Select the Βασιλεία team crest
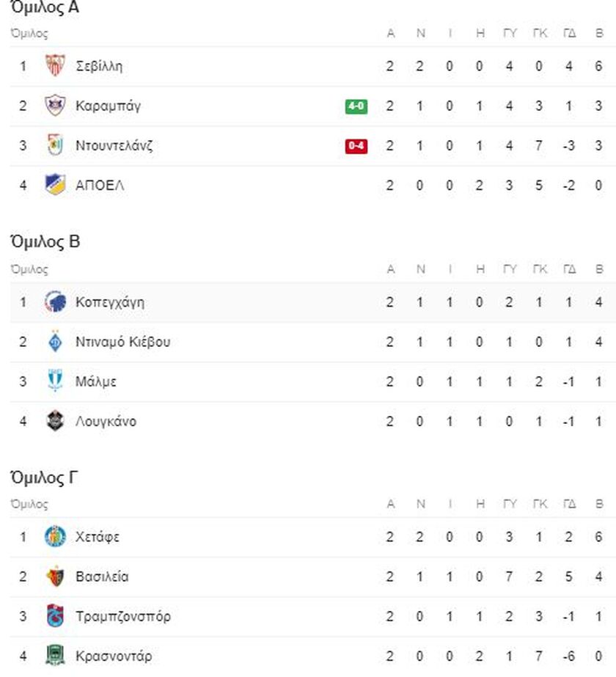This screenshot has width=616, height=677. 55,577
